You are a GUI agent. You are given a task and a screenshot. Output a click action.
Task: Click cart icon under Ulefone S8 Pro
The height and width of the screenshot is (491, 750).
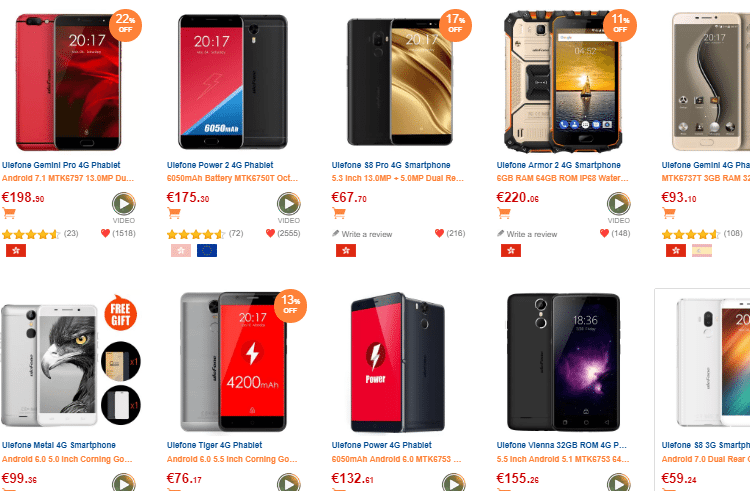339,213
